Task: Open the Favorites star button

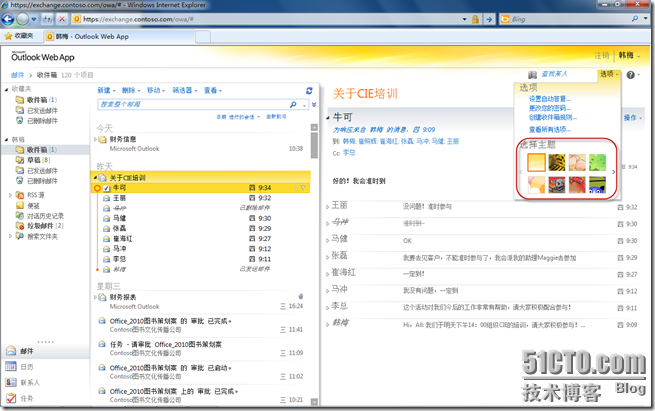Action: 18,36
